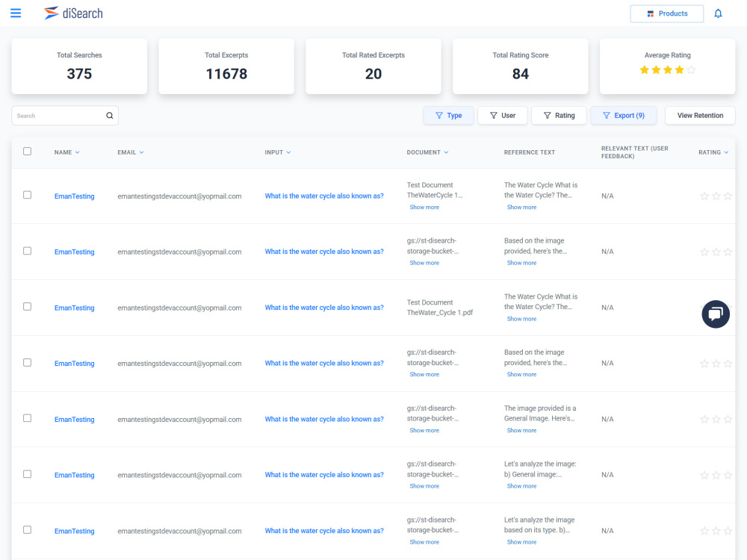This screenshot has height=560, width=747.
Task: Click the average rating stars
Action: [x=667, y=70]
